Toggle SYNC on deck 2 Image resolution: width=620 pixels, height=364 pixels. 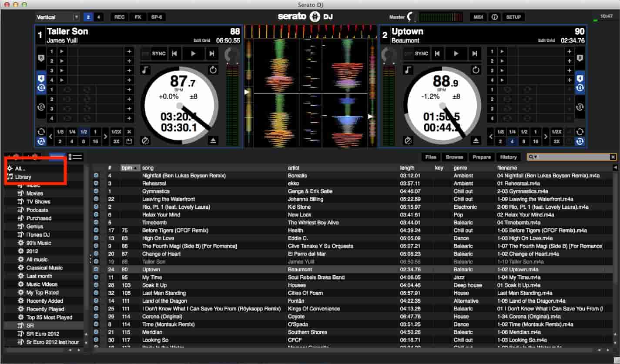pos(422,53)
